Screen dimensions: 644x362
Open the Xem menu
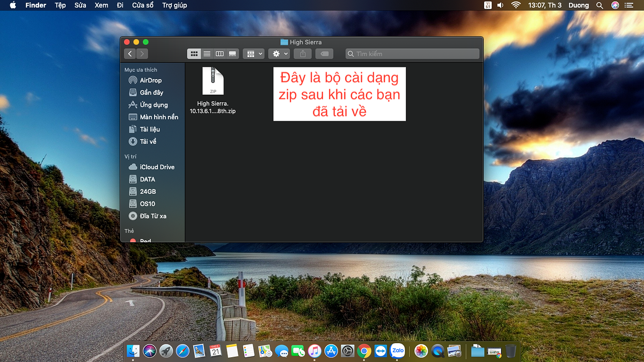pos(101,5)
